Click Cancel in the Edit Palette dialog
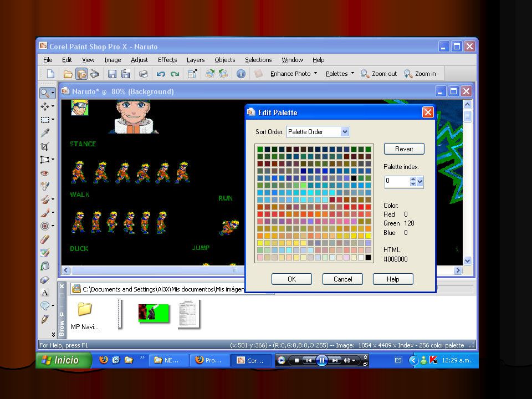Viewport: 532px width, 399px height. pos(342,279)
